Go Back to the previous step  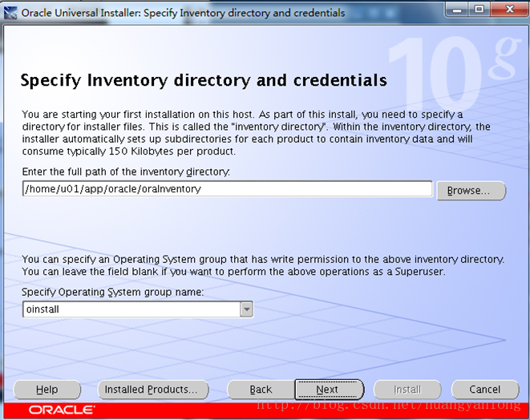[261, 390]
